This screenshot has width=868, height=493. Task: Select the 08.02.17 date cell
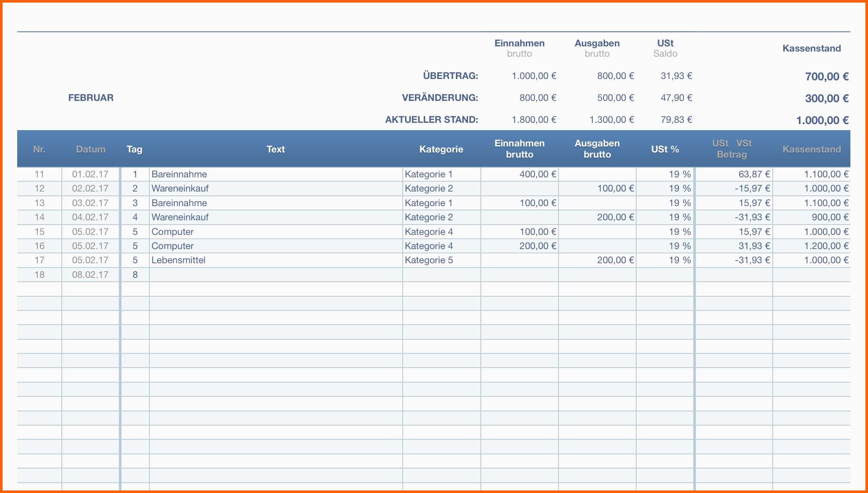pyautogui.click(x=90, y=274)
